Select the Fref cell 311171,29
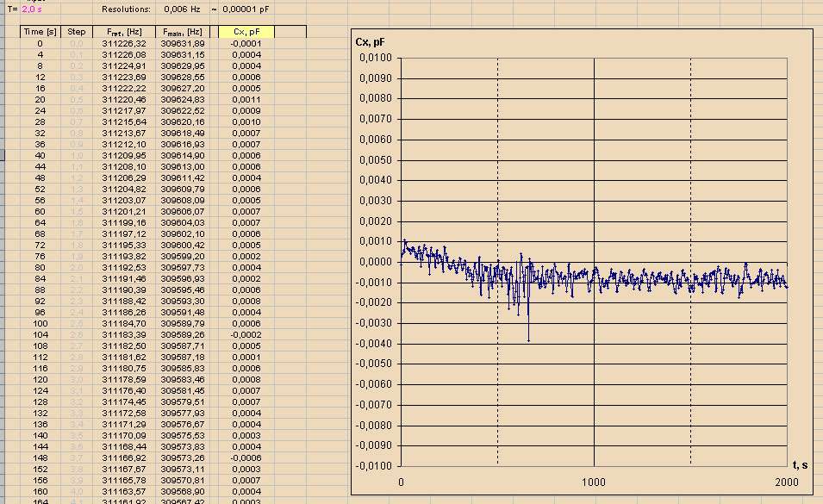Image resolution: width=823 pixels, height=504 pixels. click(x=124, y=424)
